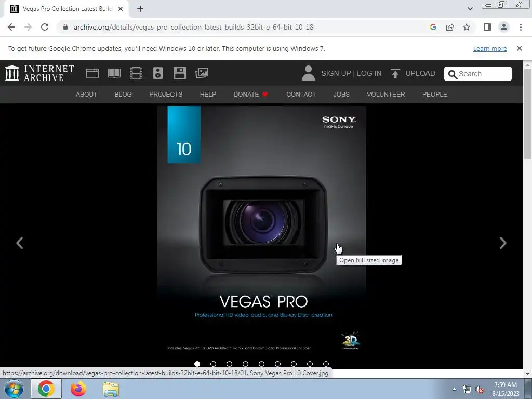Click Learn more about Chrome updates
This screenshot has height=399, width=532.
click(490, 48)
